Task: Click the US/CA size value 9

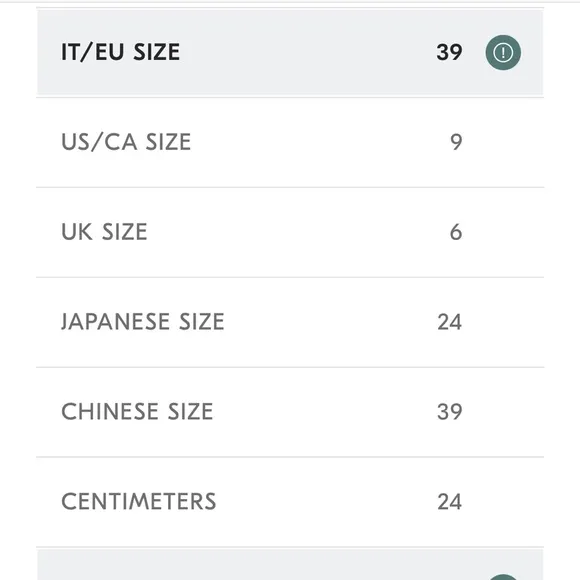Action: click(x=456, y=142)
